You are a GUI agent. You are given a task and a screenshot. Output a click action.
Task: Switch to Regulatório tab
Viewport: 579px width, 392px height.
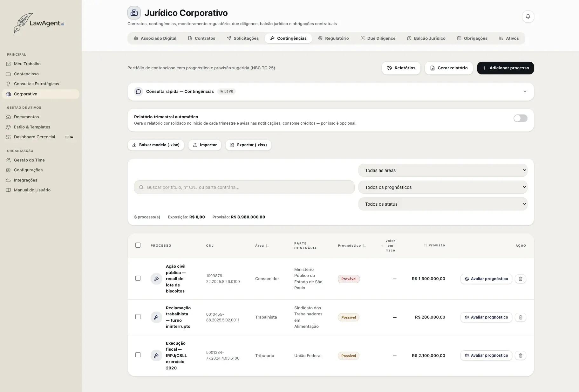pyautogui.click(x=333, y=38)
